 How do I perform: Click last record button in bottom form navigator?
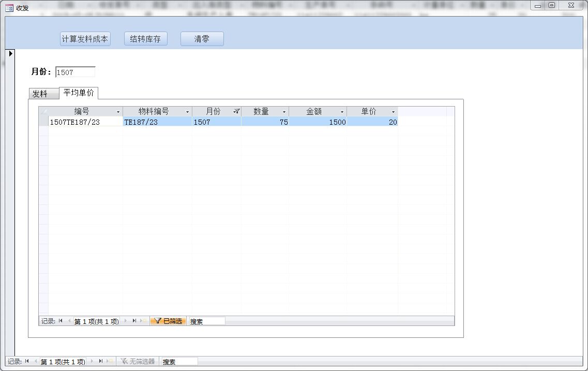pyautogui.click(x=100, y=361)
